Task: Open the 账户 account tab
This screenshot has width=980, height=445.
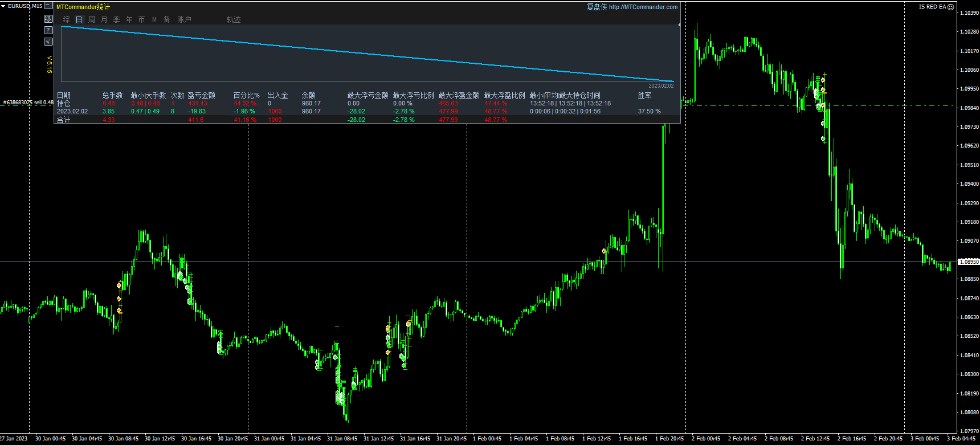Action: click(x=184, y=19)
